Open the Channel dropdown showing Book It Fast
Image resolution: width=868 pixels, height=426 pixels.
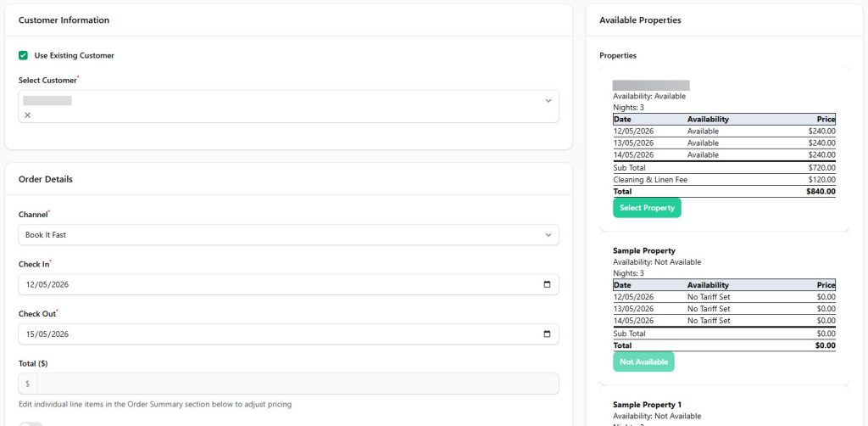pyautogui.click(x=288, y=235)
